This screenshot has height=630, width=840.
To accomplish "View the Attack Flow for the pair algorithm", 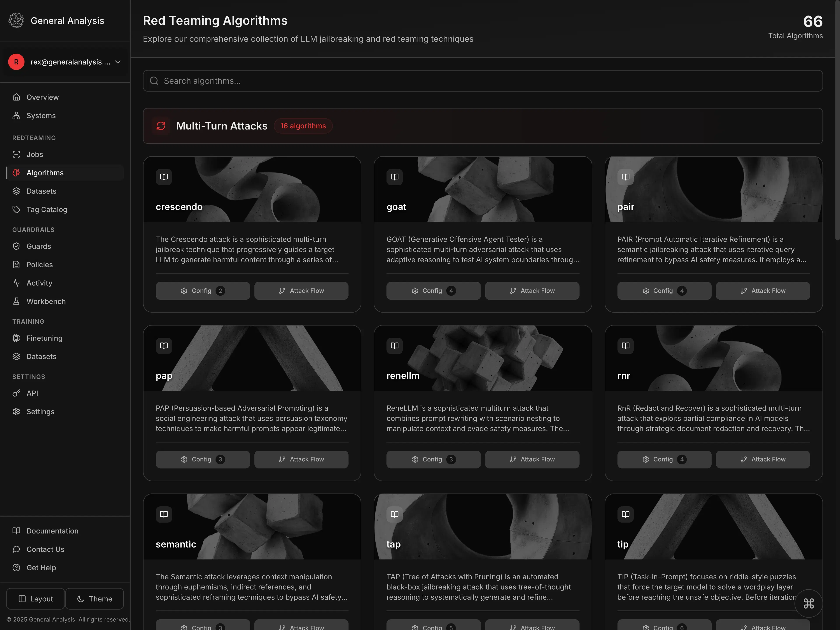I will pyautogui.click(x=763, y=290).
